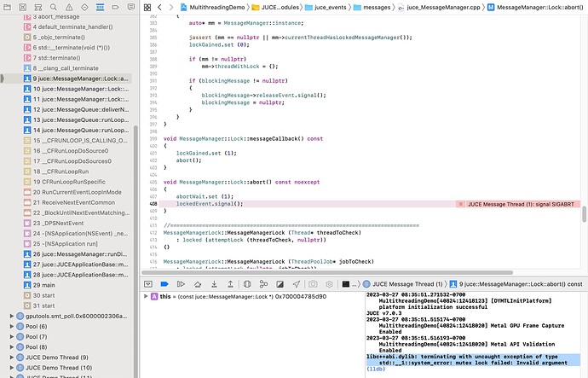This screenshot has width=588, height=378.
Task: Go forward in editor history
Action: [171, 7]
